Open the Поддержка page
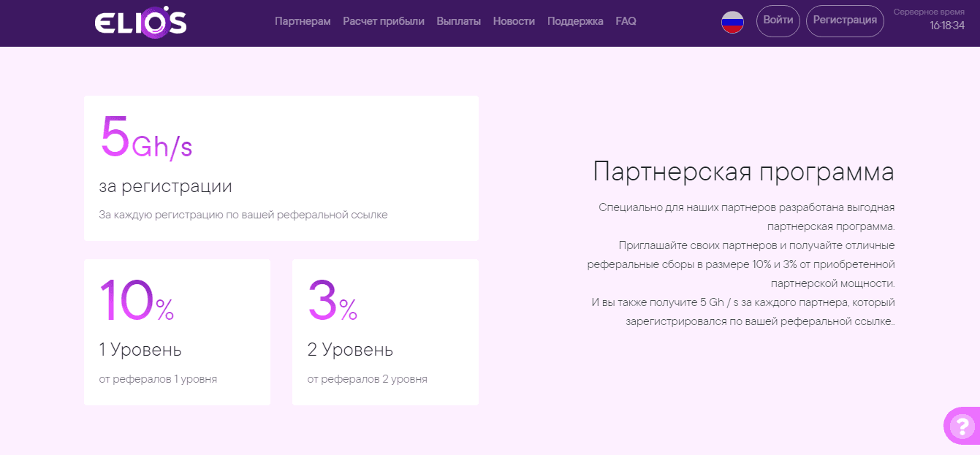The height and width of the screenshot is (455, 980). 574,22
